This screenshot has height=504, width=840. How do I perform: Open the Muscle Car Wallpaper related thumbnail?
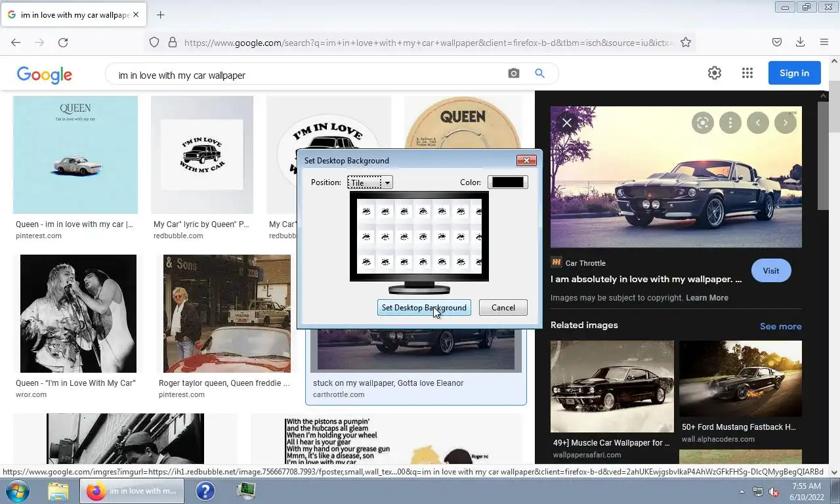pyautogui.click(x=612, y=386)
